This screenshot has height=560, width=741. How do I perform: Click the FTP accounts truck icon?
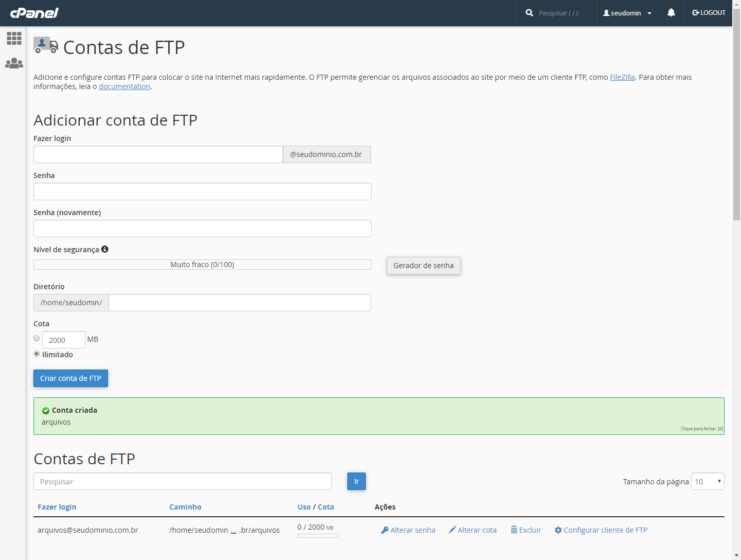tap(46, 45)
